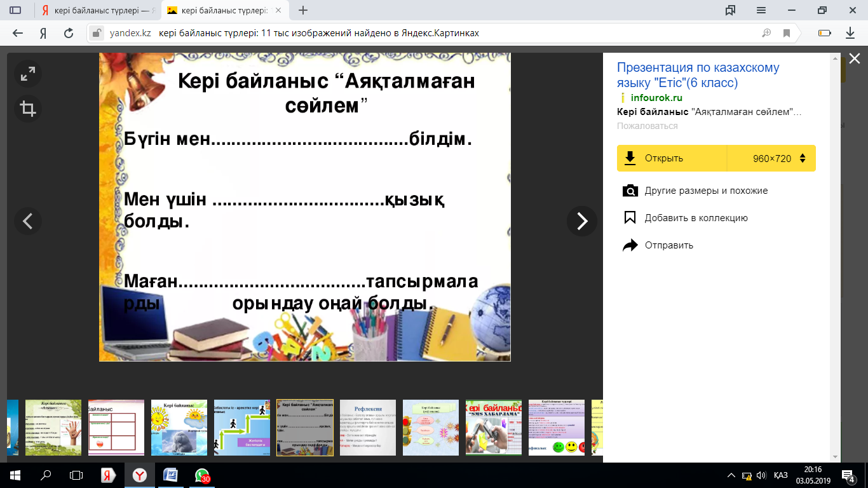Activate the crop image search tool
Viewport: 868px width, 488px height.
pos(28,109)
